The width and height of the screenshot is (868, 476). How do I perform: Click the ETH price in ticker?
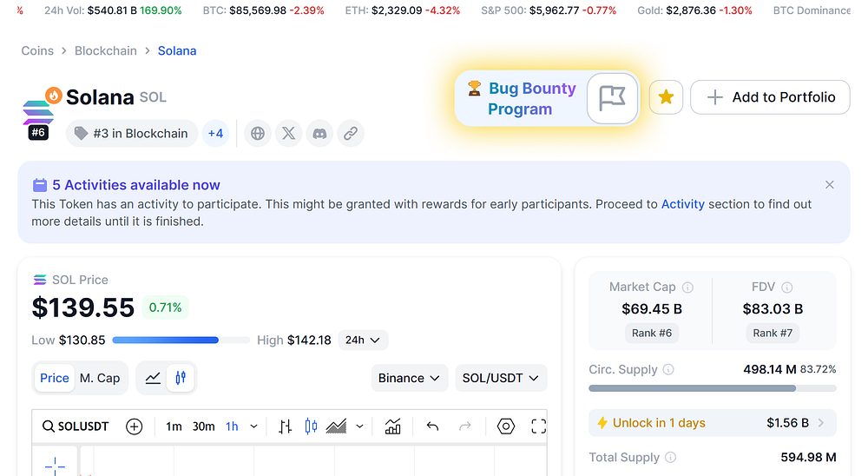point(397,10)
